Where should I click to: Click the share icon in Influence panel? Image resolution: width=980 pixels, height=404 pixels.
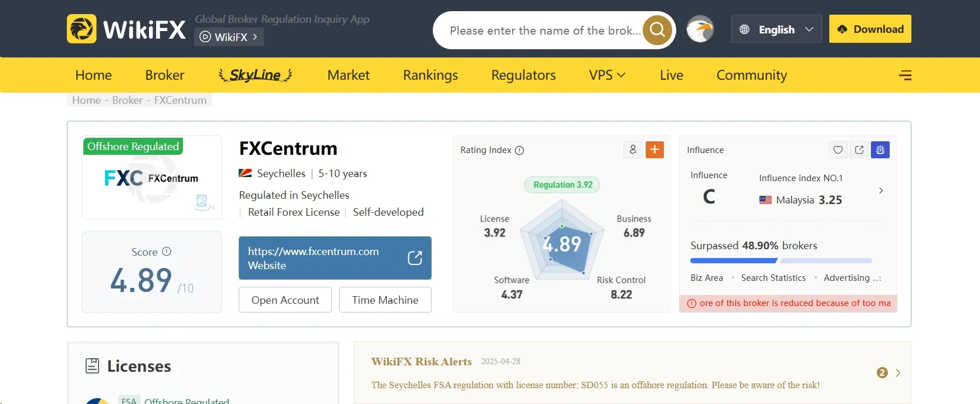pyautogui.click(x=859, y=150)
